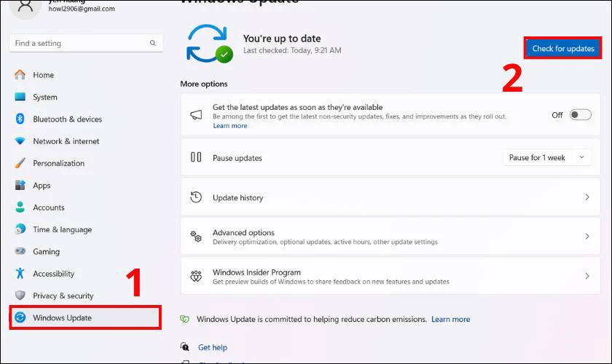Click the Find a setting search box
The image size is (612, 364).
(85, 43)
